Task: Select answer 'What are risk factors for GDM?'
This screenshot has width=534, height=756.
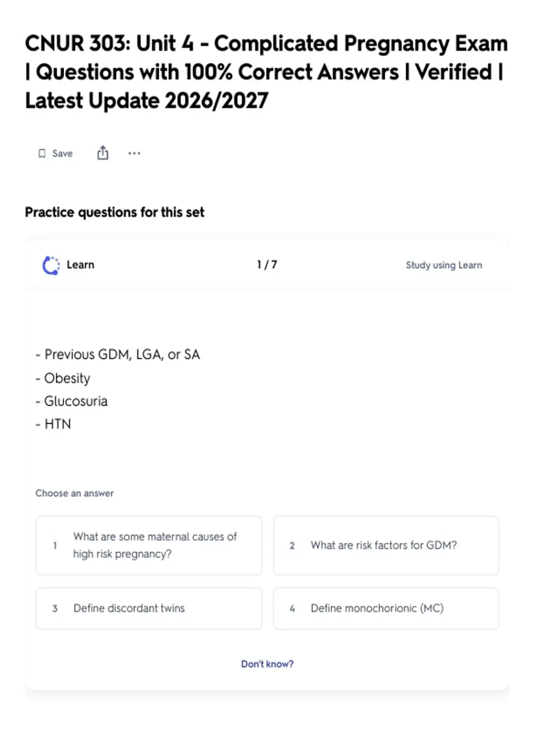Action: click(386, 545)
